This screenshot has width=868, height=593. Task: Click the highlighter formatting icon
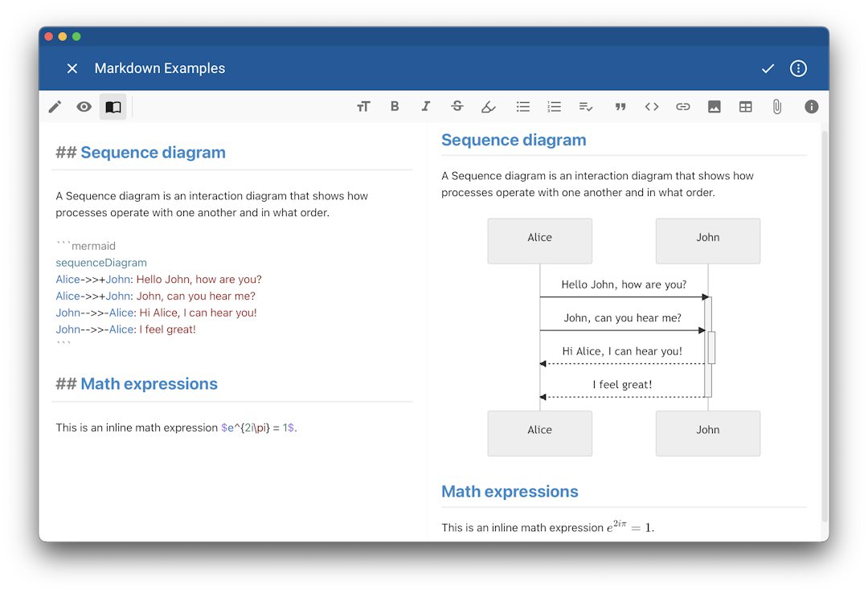(x=488, y=106)
